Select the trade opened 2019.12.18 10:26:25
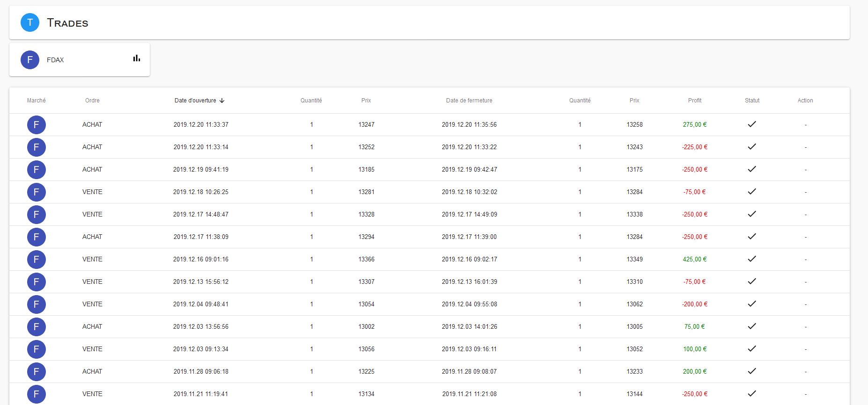This screenshot has height=405, width=868. [x=201, y=192]
